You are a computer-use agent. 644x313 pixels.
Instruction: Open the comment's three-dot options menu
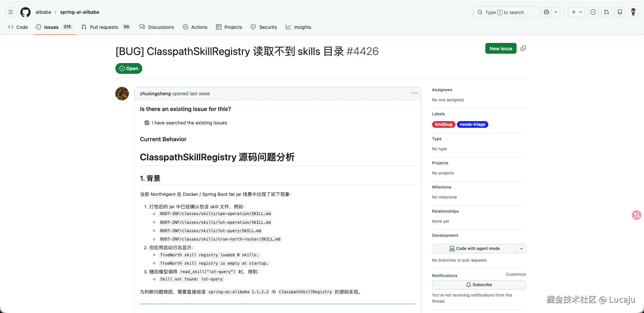[x=415, y=93]
